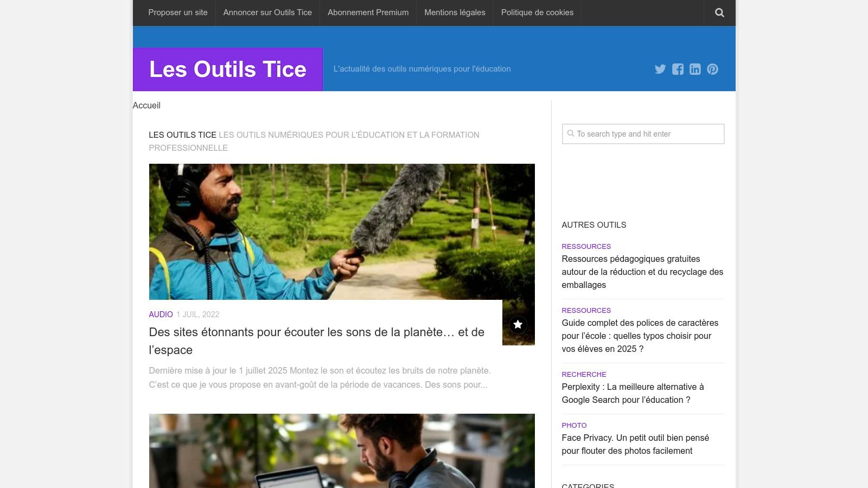
Task: Open Perplexity alternative à Google Search article
Action: pyautogui.click(x=633, y=393)
